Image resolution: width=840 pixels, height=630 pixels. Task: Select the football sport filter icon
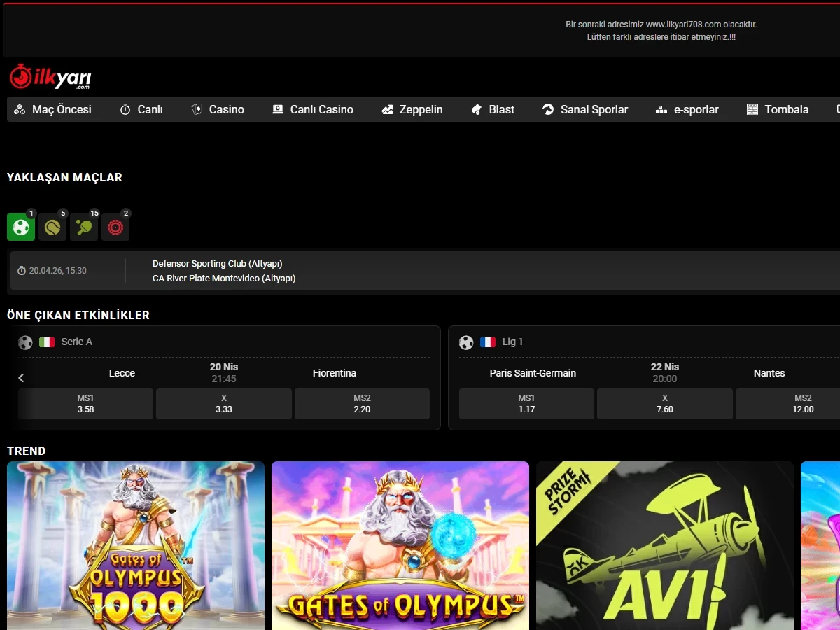coord(21,227)
